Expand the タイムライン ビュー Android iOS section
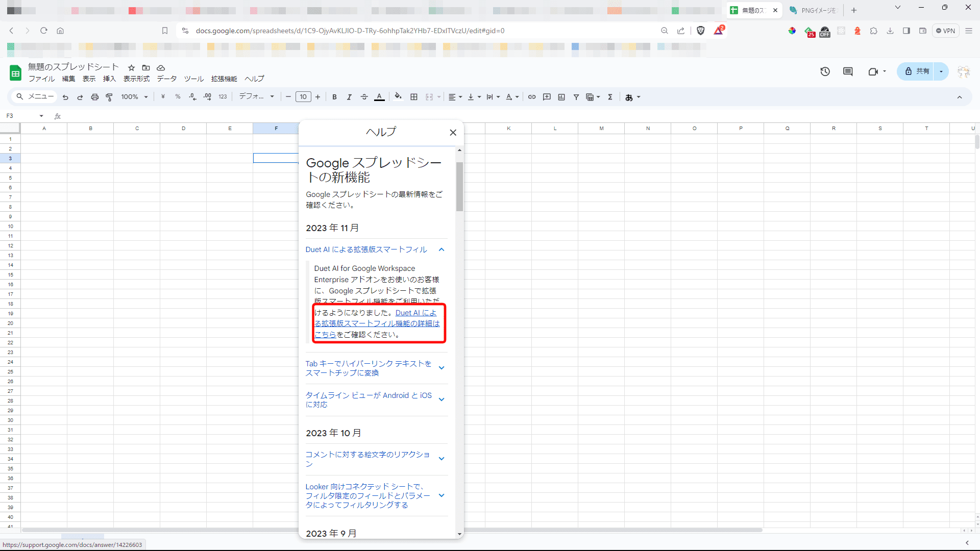This screenshot has height=551, width=980. pyautogui.click(x=442, y=399)
